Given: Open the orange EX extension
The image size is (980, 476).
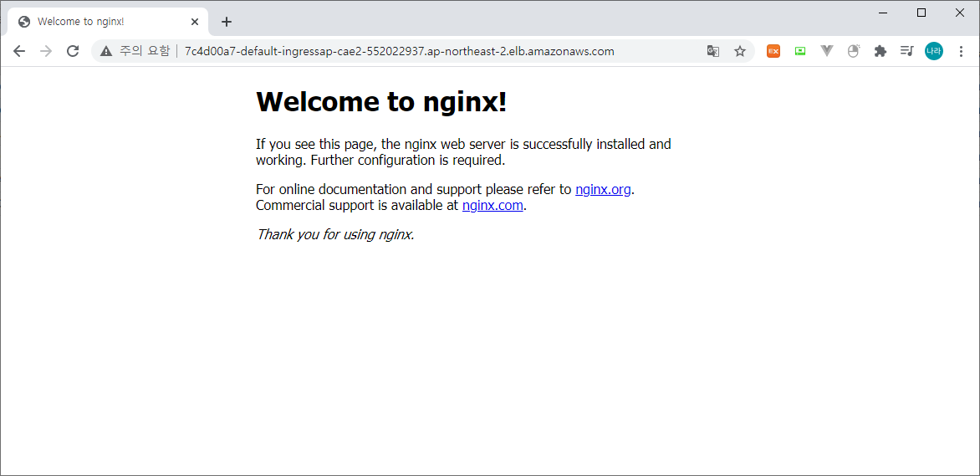Looking at the screenshot, I should tap(773, 51).
